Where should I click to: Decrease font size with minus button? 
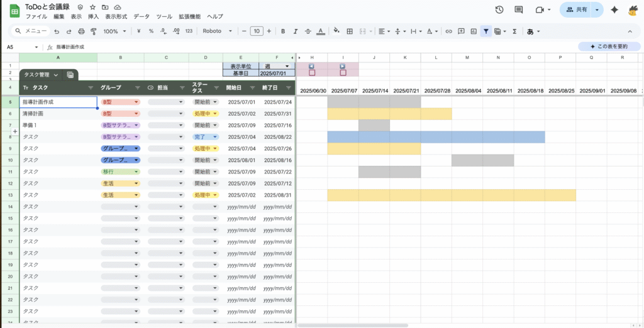(x=244, y=31)
